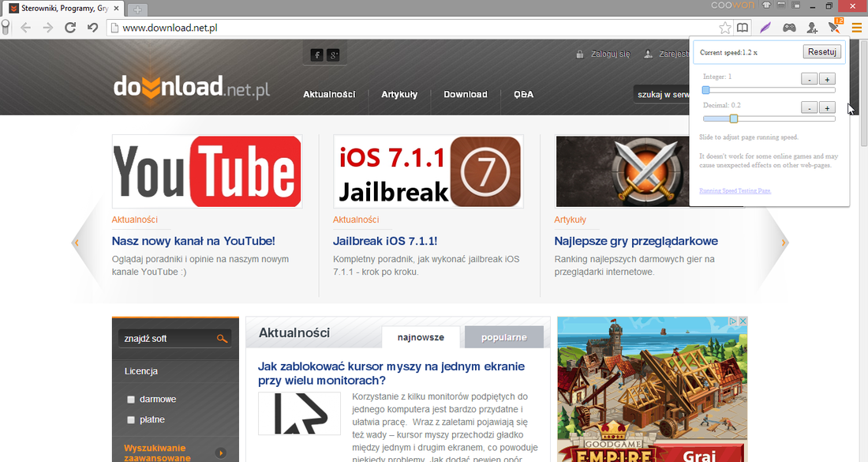
Task: Bookmark this page with the star icon
Action: click(724, 28)
